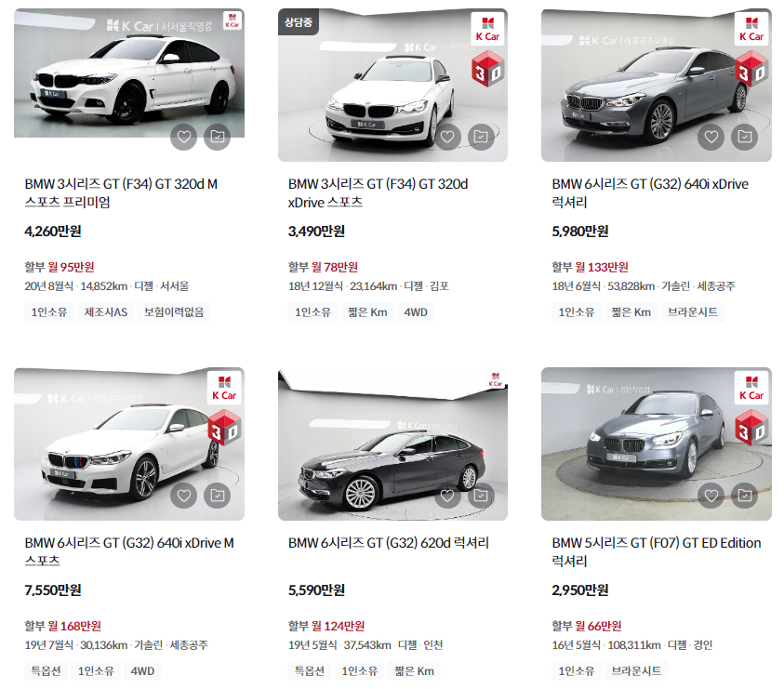
Task: Click heart icon on 5시리즈 GT ED Edition
Action: 711,496
